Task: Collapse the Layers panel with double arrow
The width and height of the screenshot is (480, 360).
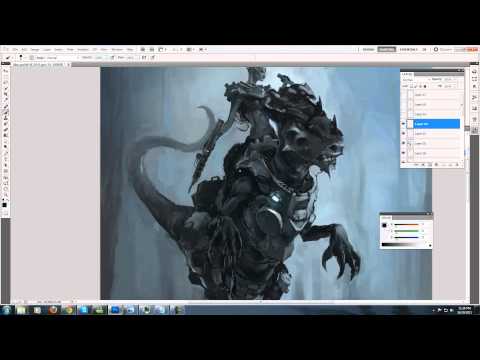Action: click(459, 71)
